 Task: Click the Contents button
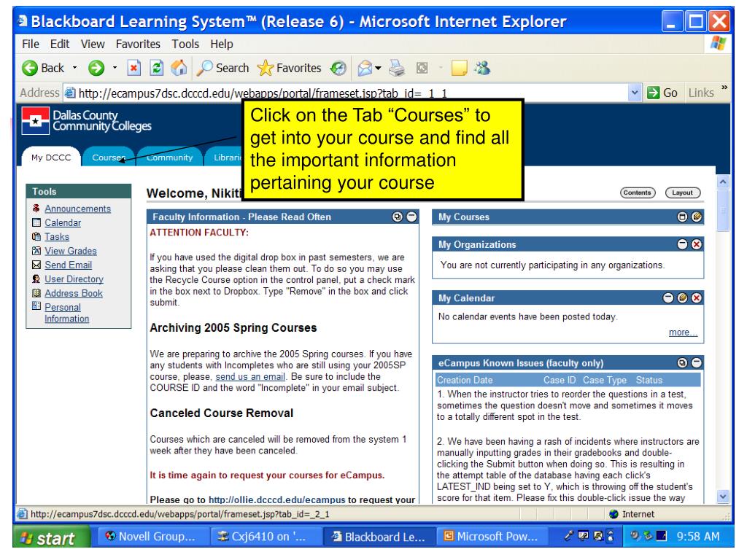click(x=638, y=192)
